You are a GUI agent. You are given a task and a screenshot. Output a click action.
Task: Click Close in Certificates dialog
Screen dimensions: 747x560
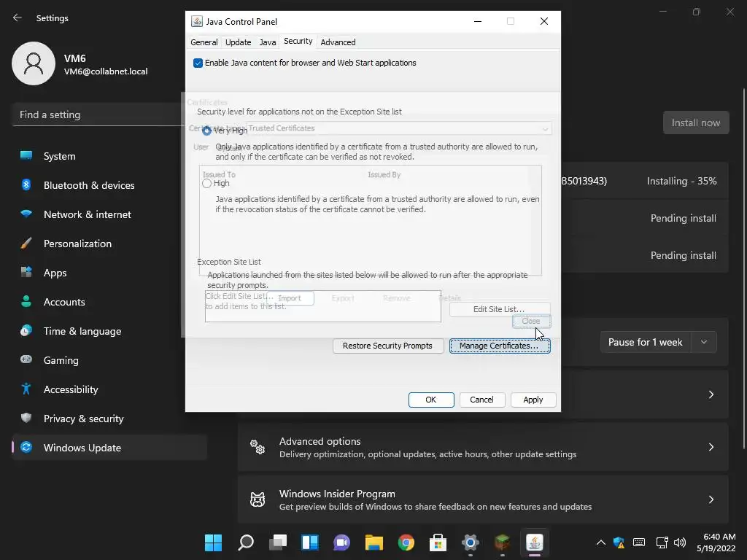(531, 322)
